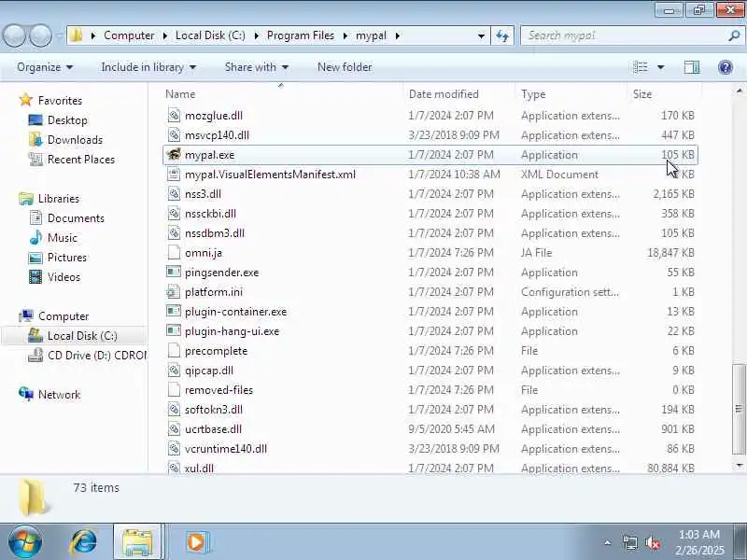This screenshot has width=747, height=560.
Task: Show hidden tray icons arrow
Action: (x=608, y=542)
